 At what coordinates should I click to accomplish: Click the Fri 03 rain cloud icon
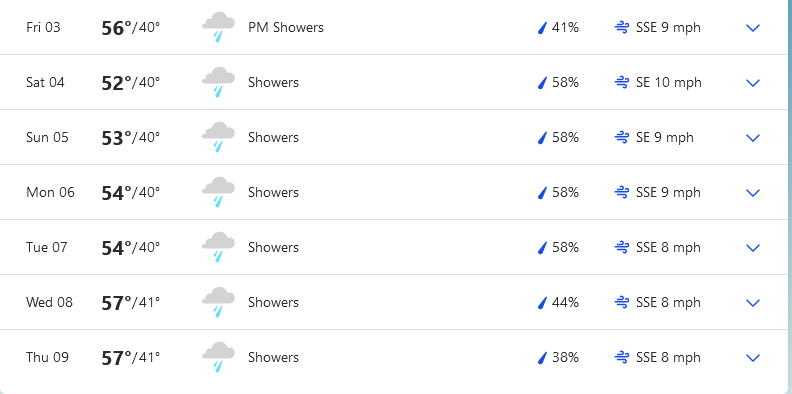[x=218, y=27]
